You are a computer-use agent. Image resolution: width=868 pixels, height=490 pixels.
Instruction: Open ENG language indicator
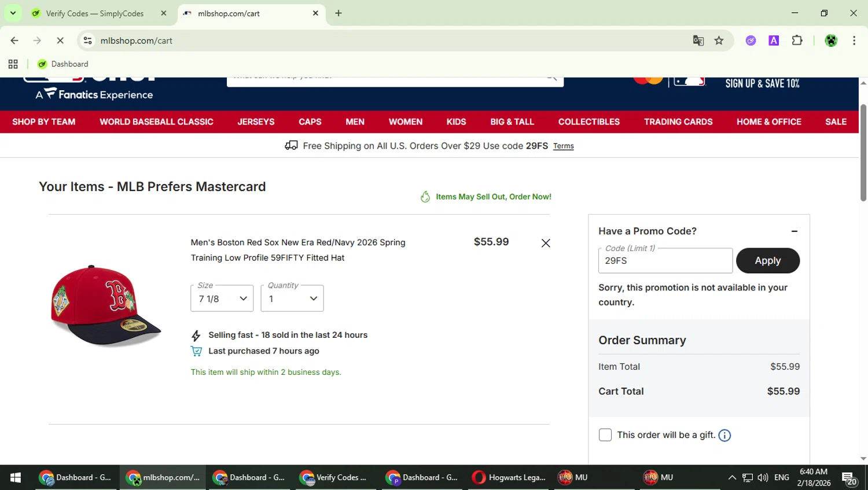coord(782,478)
